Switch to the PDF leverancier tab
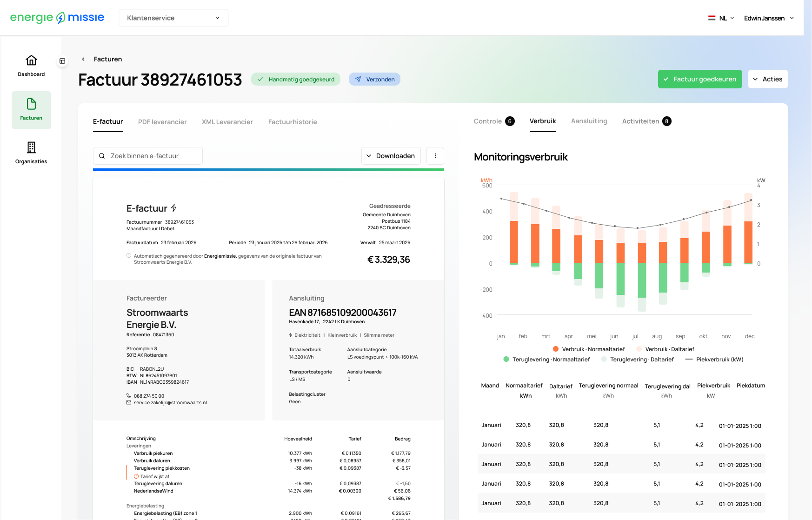Viewport: 812px width, 520px height. (x=162, y=122)
